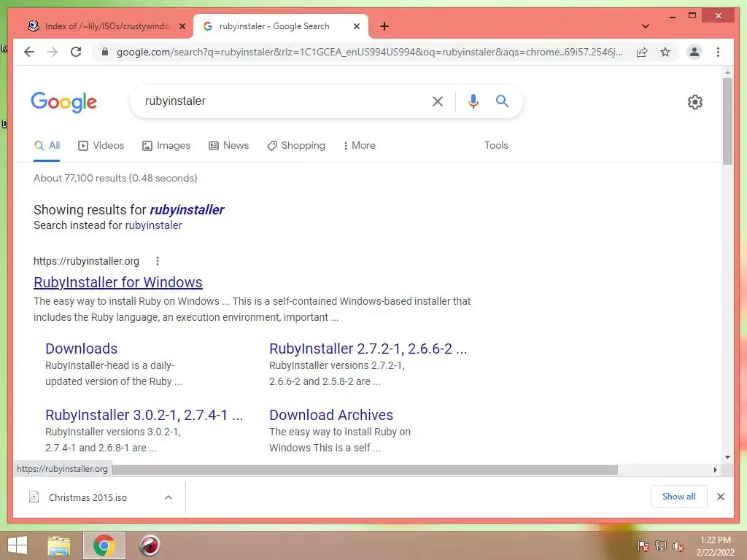Open the network tray icon

click(661, 546)
